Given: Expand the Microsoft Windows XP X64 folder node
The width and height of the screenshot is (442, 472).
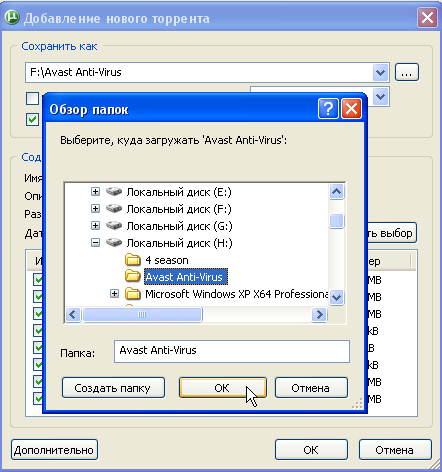Looking at the screenshot, I should click(114, 294).
